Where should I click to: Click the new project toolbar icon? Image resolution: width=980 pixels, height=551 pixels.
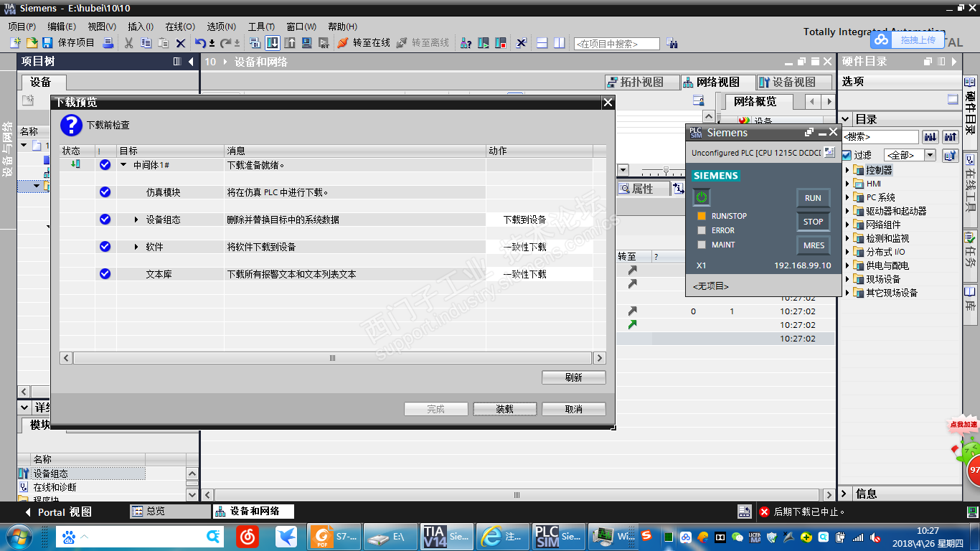(15, 43)
